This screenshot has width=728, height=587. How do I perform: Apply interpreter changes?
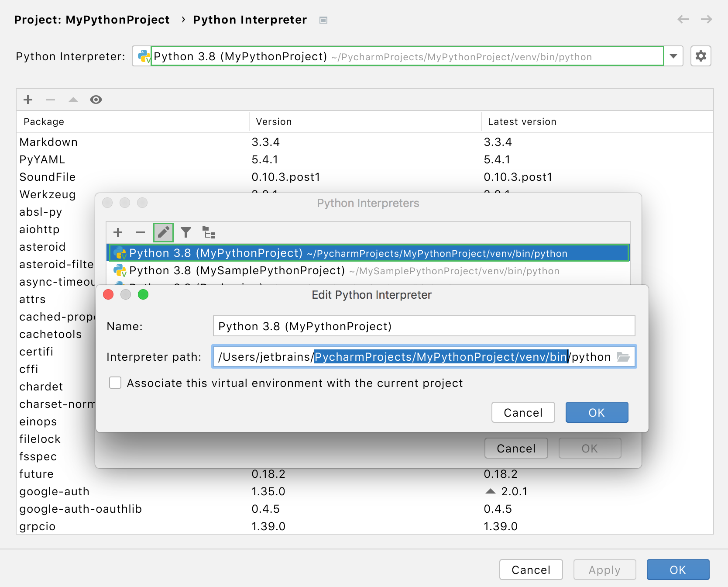(x=604, y=570)
